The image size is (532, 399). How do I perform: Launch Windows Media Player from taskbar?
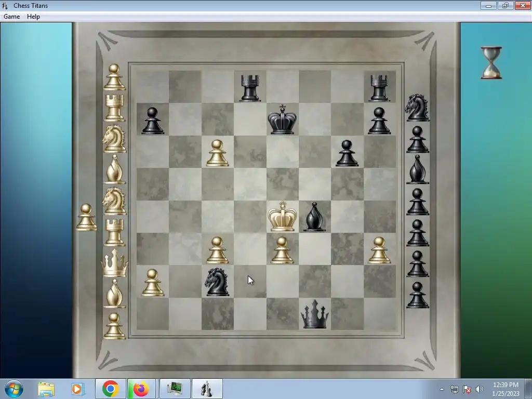[77, 389]
